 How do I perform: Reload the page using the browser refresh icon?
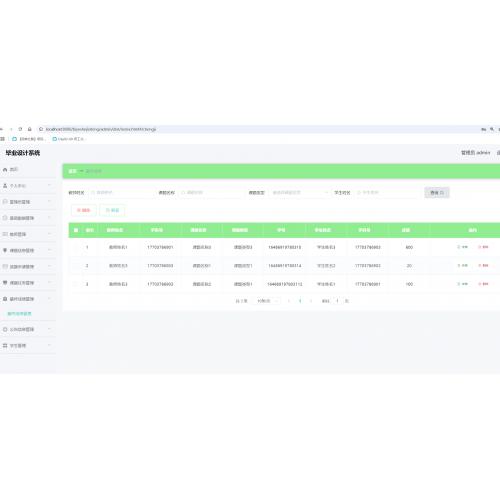tap(20, 129)
